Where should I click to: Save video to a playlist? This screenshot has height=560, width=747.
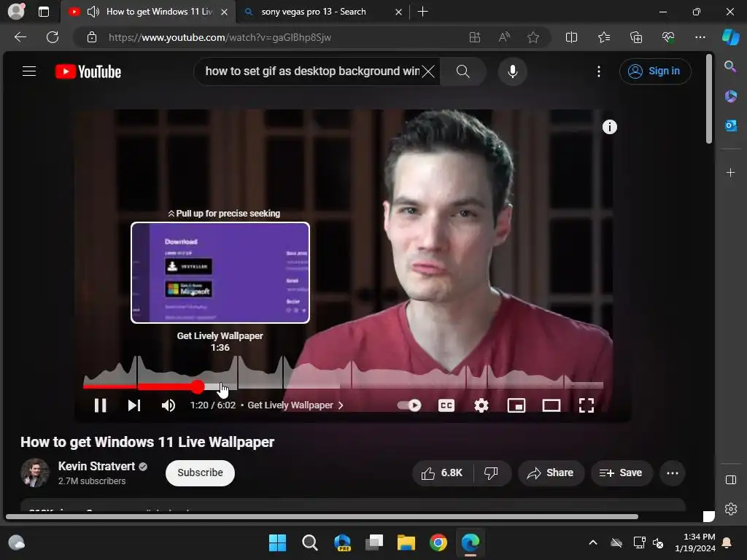622,472
